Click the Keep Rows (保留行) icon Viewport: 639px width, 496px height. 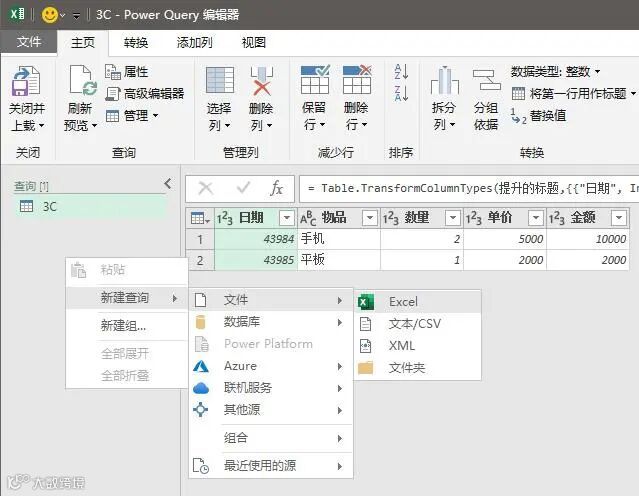pyautogui.click(x=315, y=79)
